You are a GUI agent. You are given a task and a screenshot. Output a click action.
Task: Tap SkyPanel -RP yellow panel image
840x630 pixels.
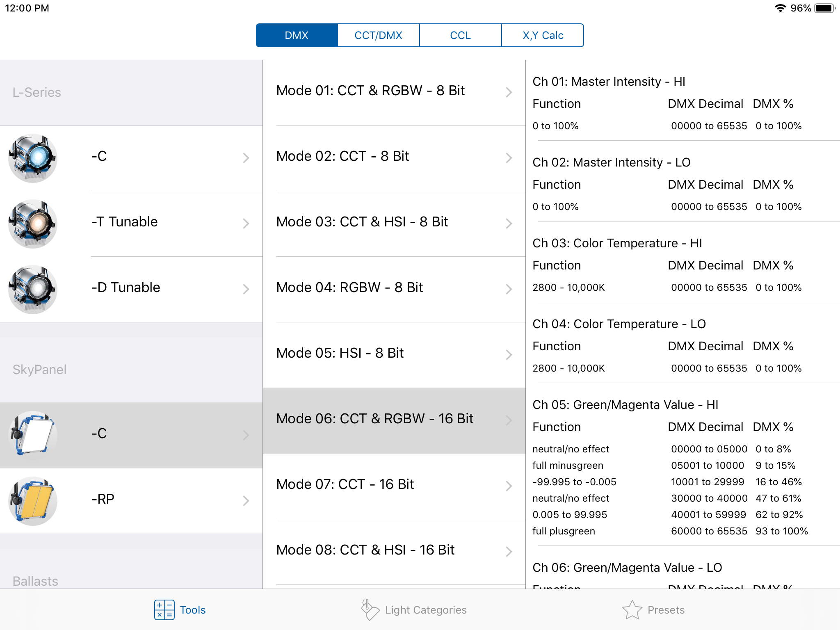[x=33, y=500]
